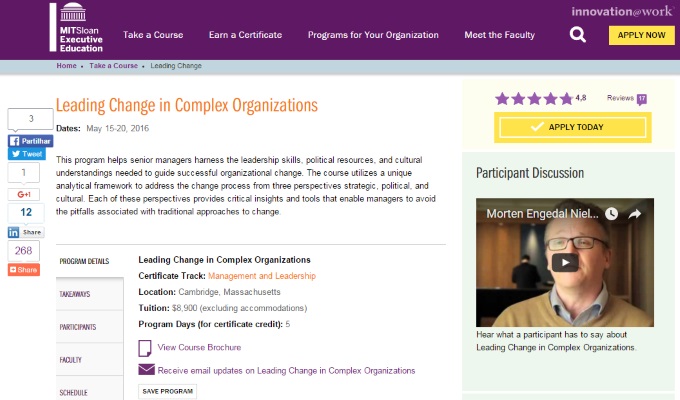Screen dimensions: 680x400
Task: Switch to the Takeaways tab
Action: coord(75,294)
